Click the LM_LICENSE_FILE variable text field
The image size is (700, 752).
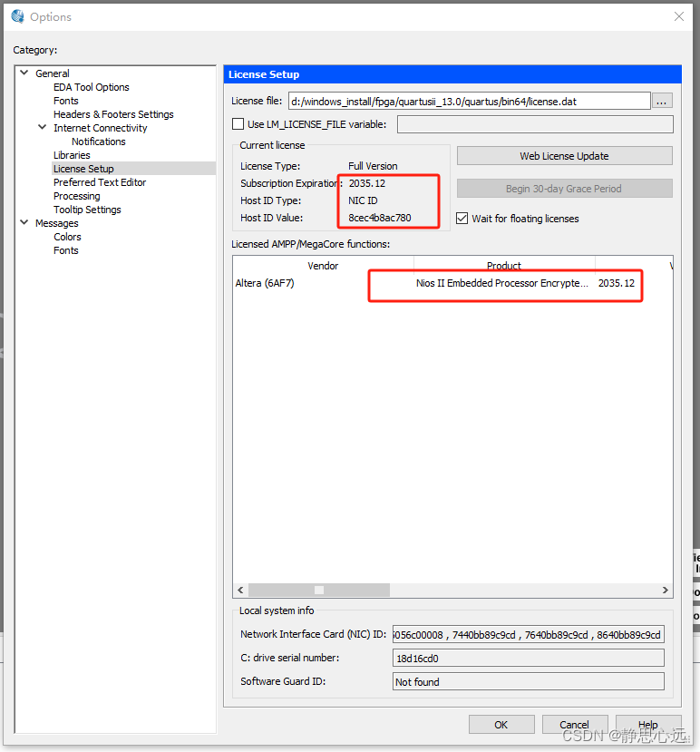(x=535, y=124)
